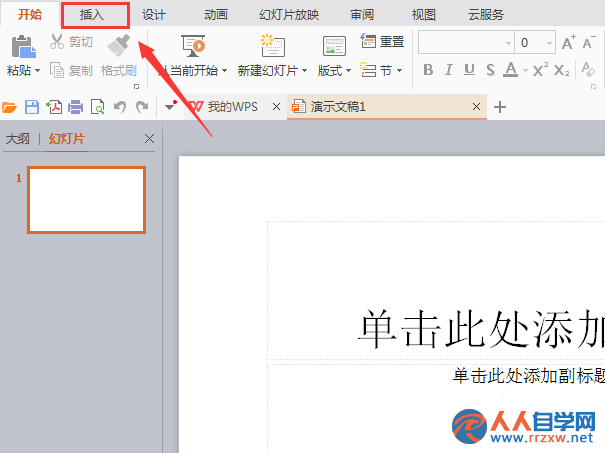Switch to the 开始 ribbon tab
The width and height of the screenshot is (605, 453).
[x=30, y=15]
